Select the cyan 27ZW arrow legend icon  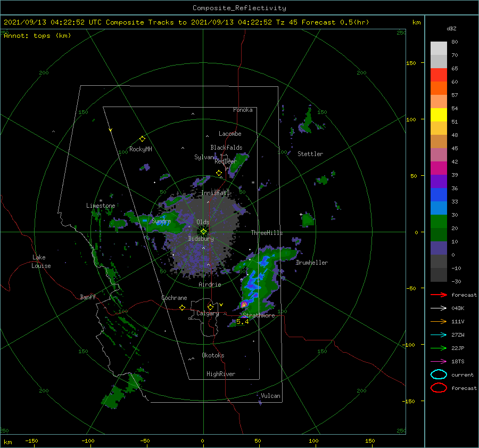(x=439, y=335)
